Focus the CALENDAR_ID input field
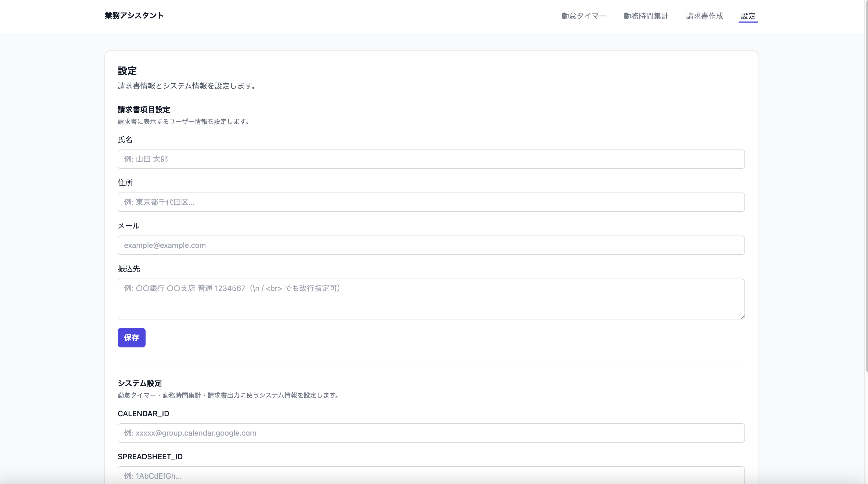 431,433
